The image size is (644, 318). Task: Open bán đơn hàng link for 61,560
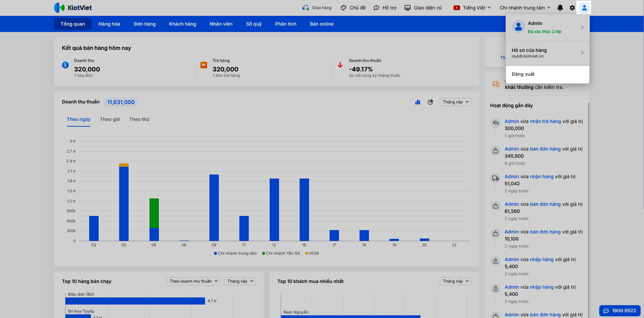click(x=545, y=204)
